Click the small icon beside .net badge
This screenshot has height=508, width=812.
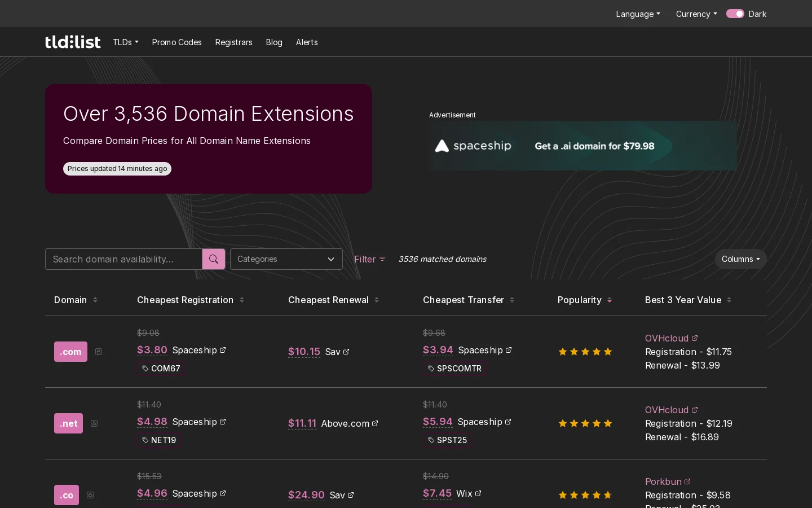94,423
